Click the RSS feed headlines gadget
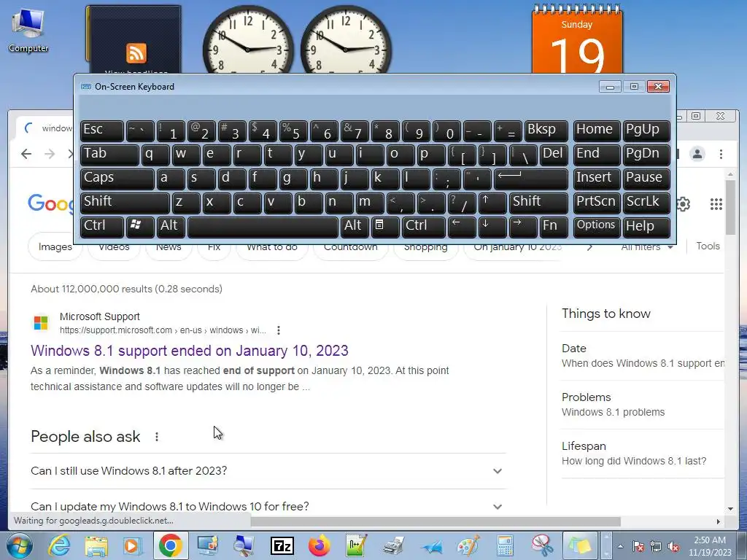Screen dimensions: 747x560 point(134,40)
